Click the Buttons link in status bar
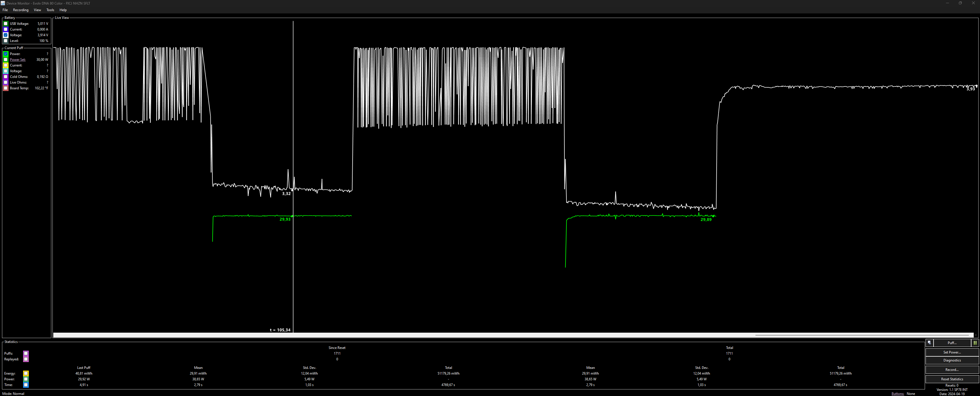Image resolution: width=980 pixels, height=396 pixels. pyautogui.click(x=897, y=394)
